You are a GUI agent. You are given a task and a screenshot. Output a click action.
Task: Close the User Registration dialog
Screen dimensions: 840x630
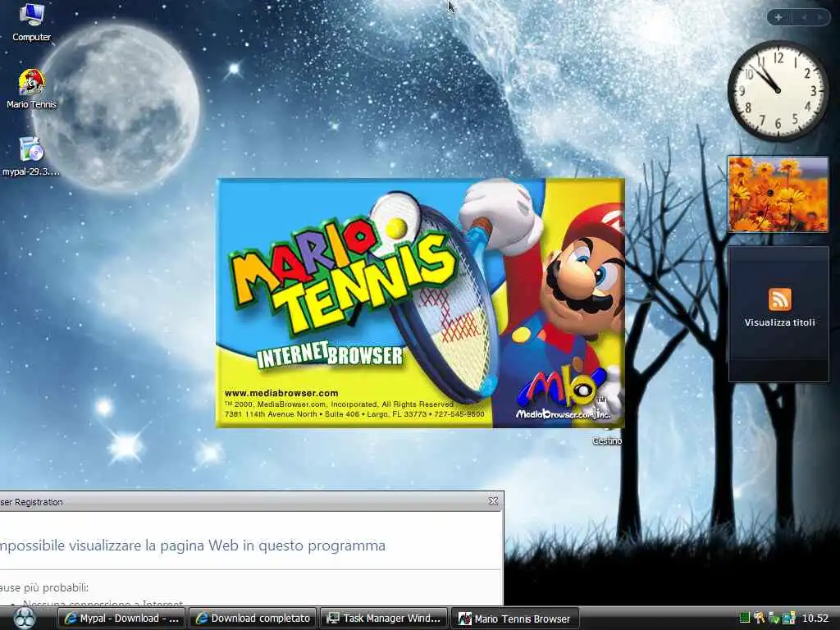pyautogui.click(x=493, y=501)
